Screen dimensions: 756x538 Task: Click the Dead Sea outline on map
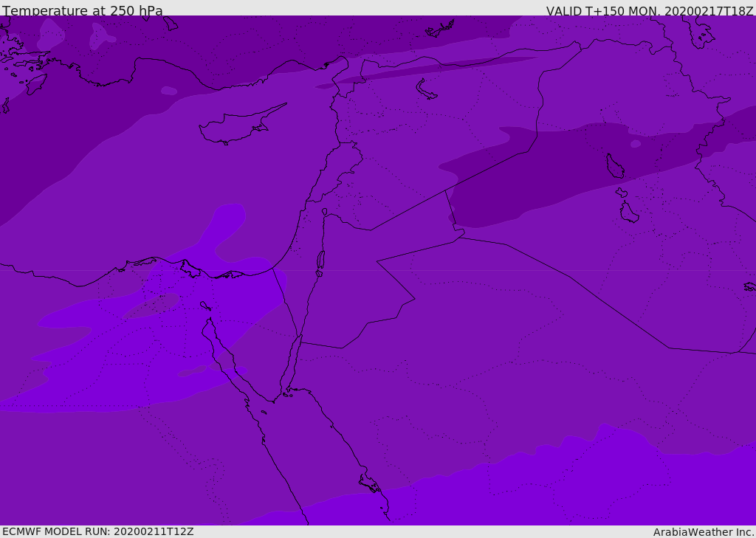pos(320,261)
